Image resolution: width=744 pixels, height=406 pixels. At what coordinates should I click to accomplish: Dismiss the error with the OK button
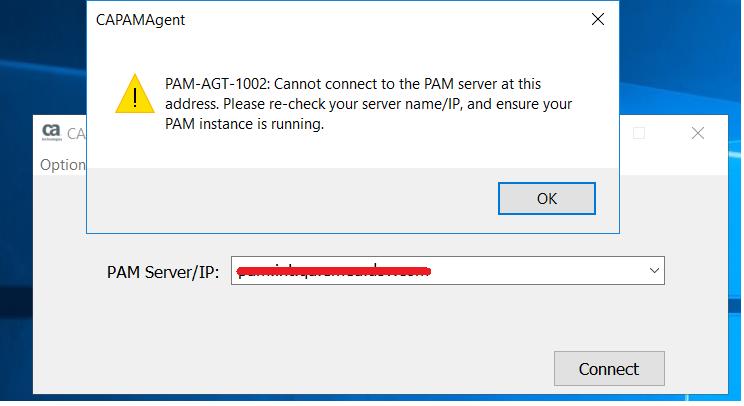547,198
